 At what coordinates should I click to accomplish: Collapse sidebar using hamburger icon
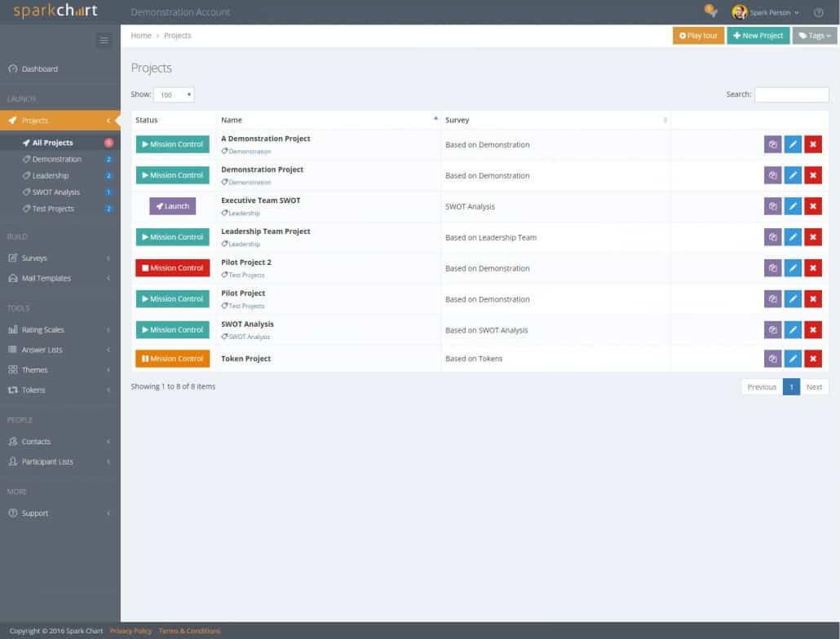click(x=104, y=39)
